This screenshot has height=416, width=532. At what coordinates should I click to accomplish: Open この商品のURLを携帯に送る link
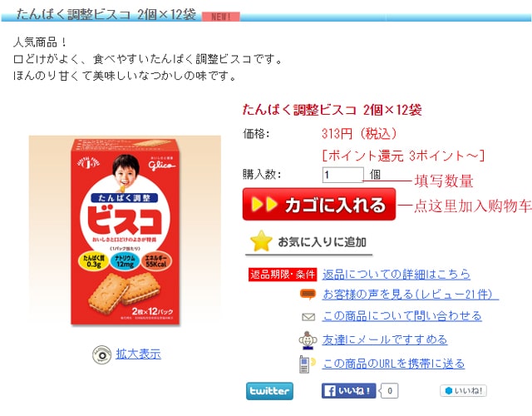[x=393, y=364]
